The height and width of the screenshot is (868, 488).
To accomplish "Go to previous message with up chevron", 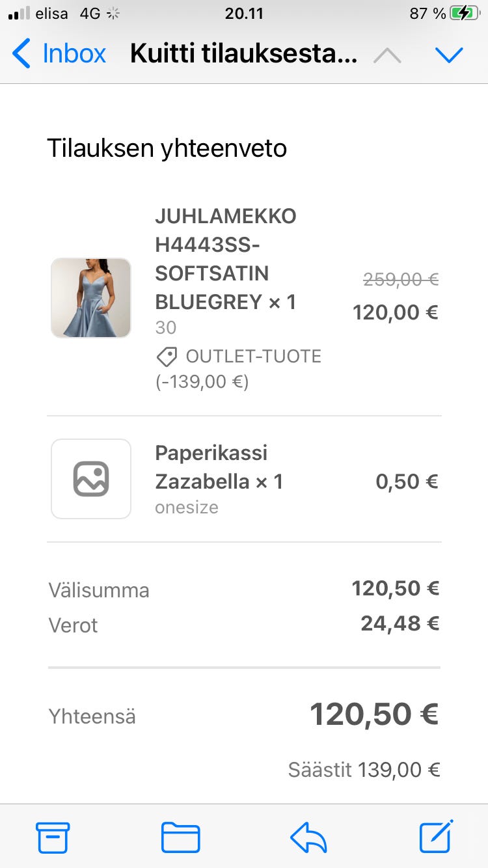I will (x=388, y=55).
